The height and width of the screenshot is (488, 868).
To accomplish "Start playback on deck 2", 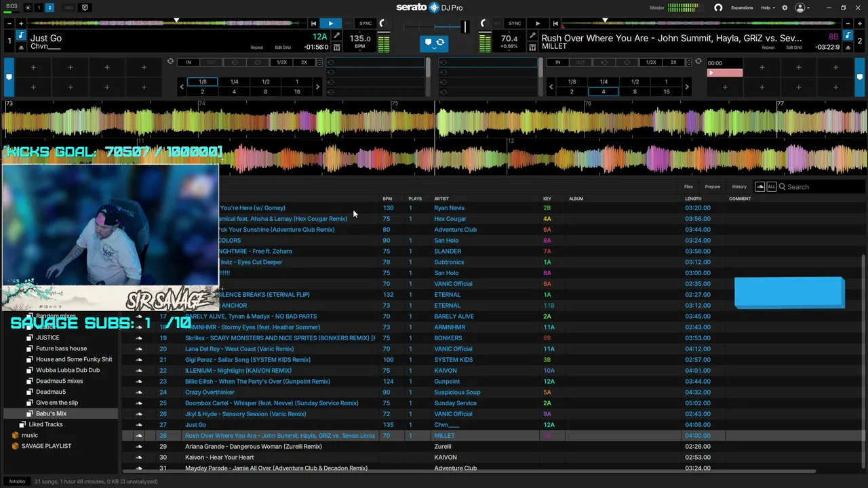I will click(x=538, y=24).
